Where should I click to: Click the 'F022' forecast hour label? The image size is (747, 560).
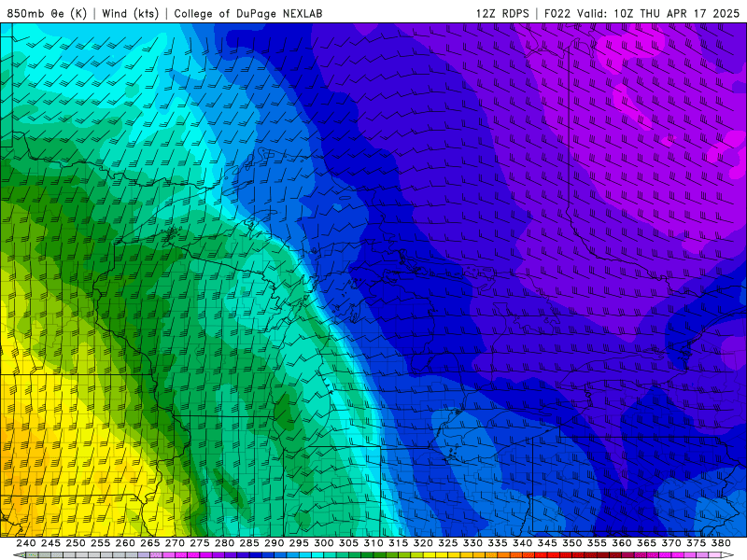click(x=557, y=13)
